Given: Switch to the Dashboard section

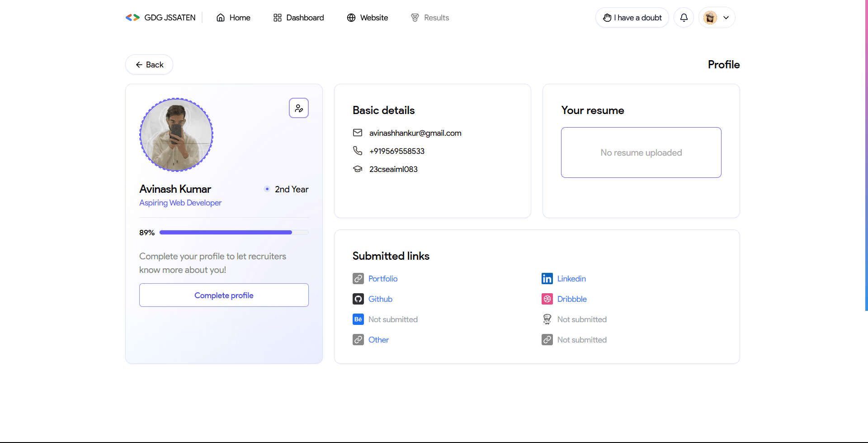Looking at the screenshot, I should tap(298, 18).
